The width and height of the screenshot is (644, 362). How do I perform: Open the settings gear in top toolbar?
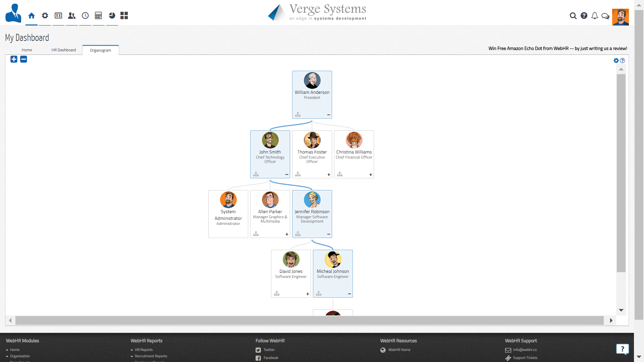(x=45, y=16)
